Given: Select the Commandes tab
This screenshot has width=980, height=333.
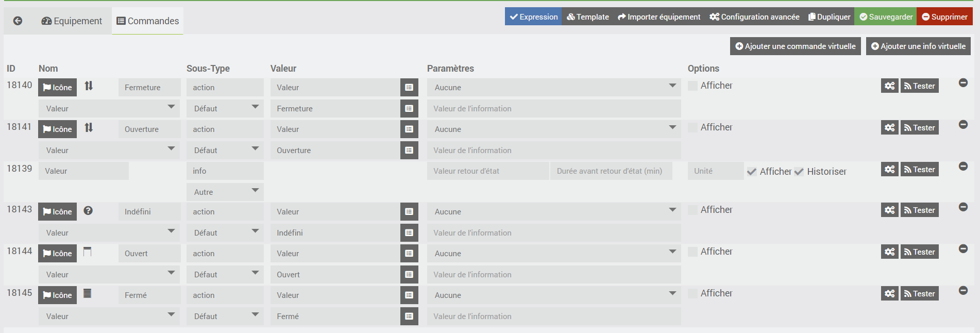Looking at the screenshot, I should pyautogui.click(x=148, y=21).
